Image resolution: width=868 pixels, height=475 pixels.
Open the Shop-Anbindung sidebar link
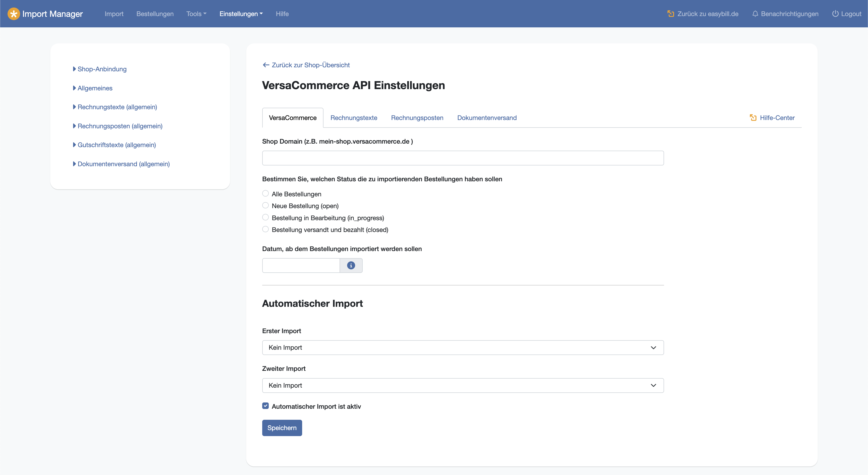tap(102, 69)
